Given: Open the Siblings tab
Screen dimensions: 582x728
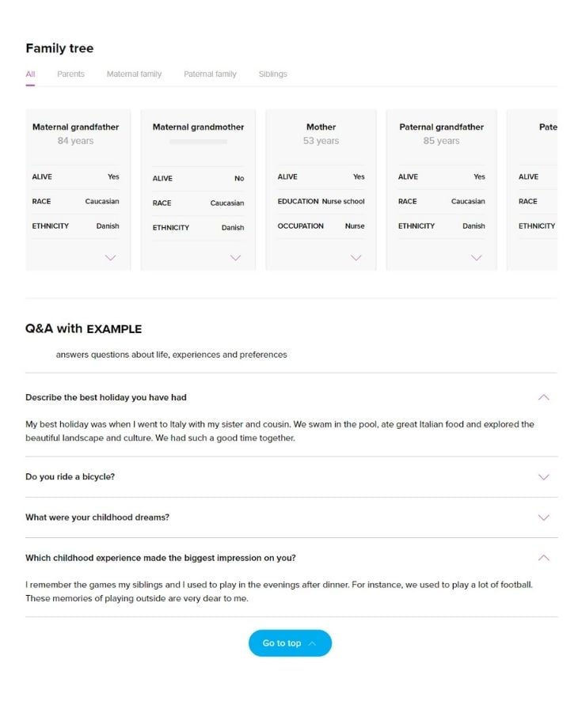Looking at the screenshot, I should (x=272, y=74).
